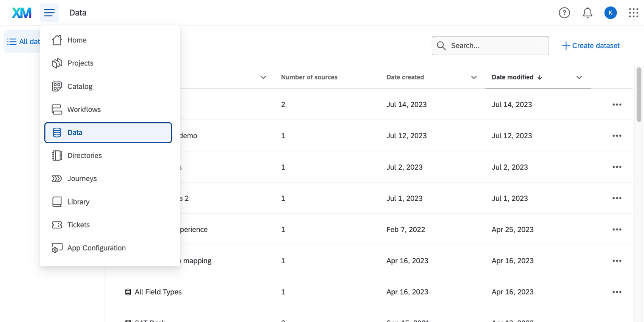This screenshot has width=644, height=322.
Task: Click the XM logo icon
Action: 22,13
